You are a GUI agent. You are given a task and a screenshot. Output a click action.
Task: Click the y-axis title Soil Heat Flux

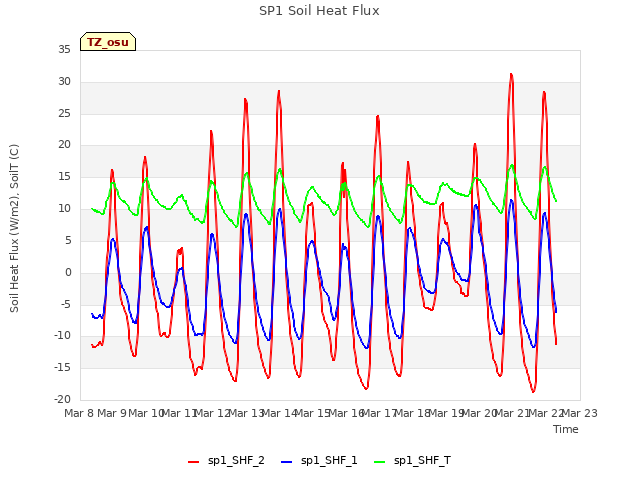click(x=14, y=229)
